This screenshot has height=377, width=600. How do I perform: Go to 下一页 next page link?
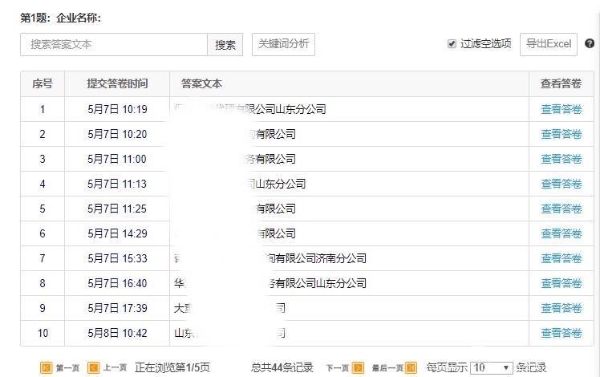pos(338,368)
